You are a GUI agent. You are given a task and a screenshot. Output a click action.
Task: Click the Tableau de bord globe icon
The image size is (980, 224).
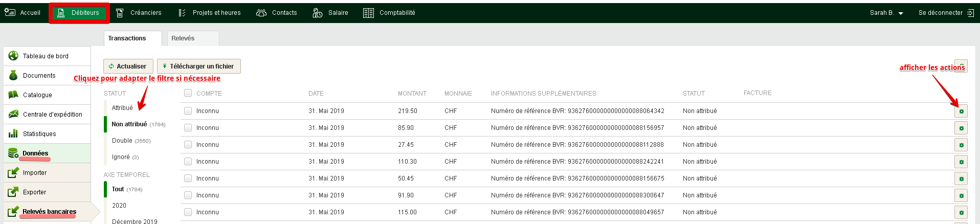tap(13, 56)
